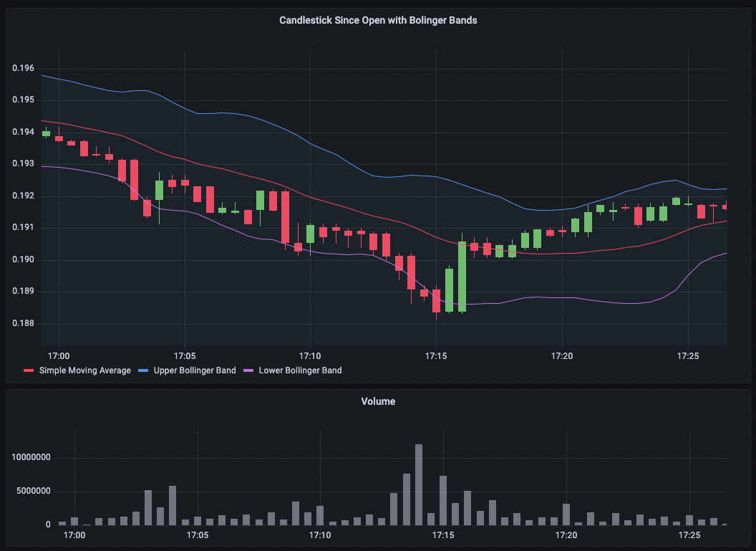
Task: Click the 0.188 price label on y-axis
Action: (23, 324)
